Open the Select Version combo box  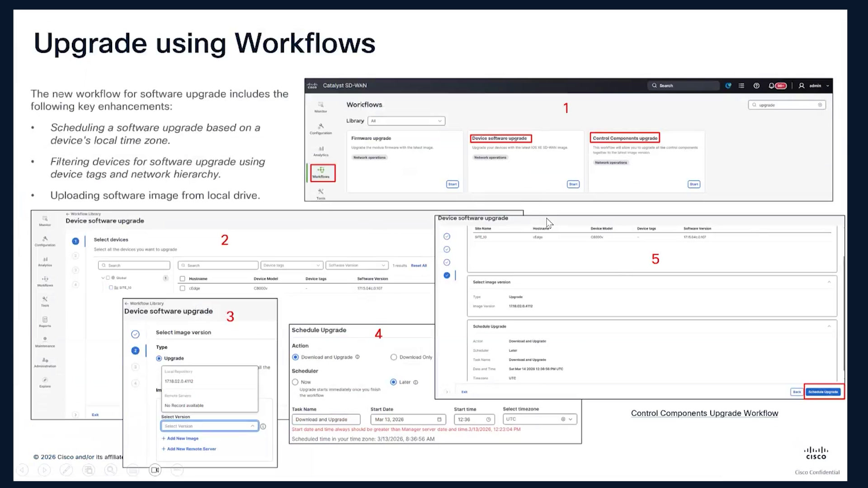(x=210, y=426)
